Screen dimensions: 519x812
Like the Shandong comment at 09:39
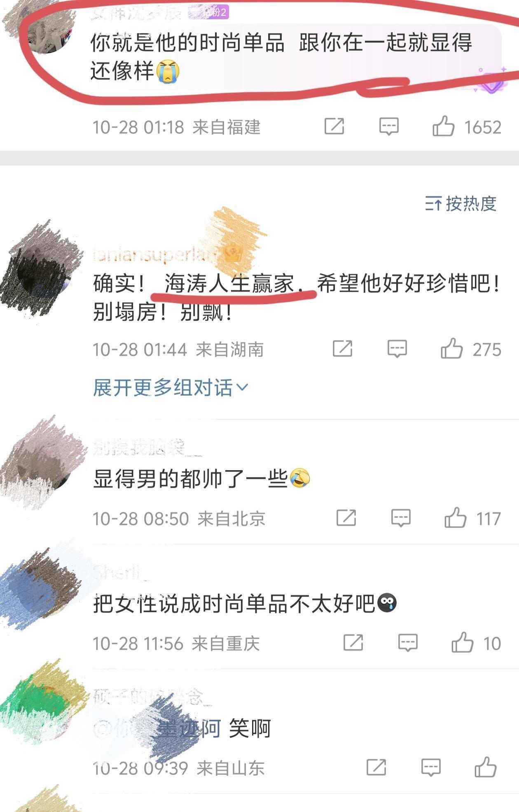coord(486,767)
